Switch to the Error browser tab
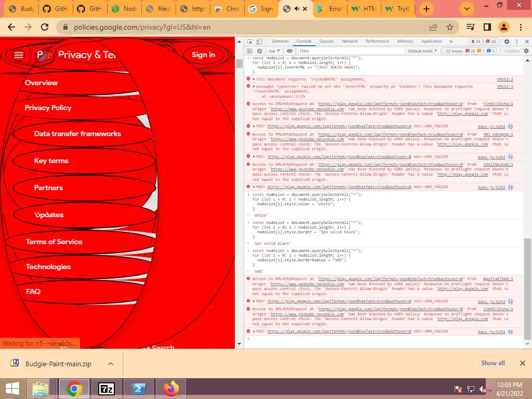 pyautogui.click(x=330, y=9)
